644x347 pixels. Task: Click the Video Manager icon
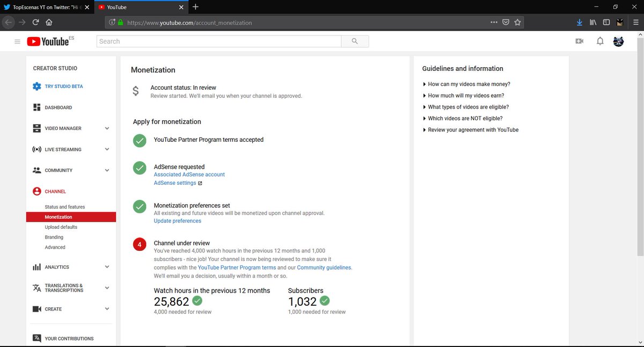coord(36,128)
